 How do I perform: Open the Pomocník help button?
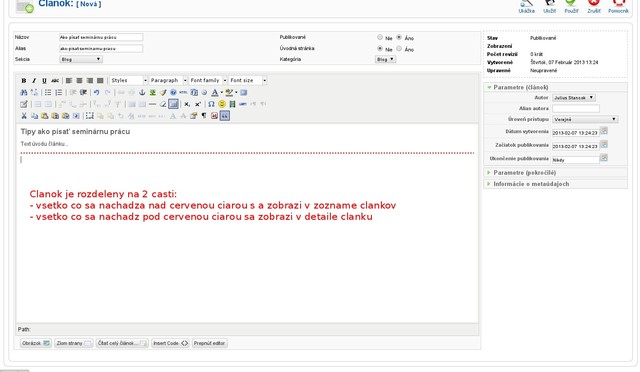(618, 6)
